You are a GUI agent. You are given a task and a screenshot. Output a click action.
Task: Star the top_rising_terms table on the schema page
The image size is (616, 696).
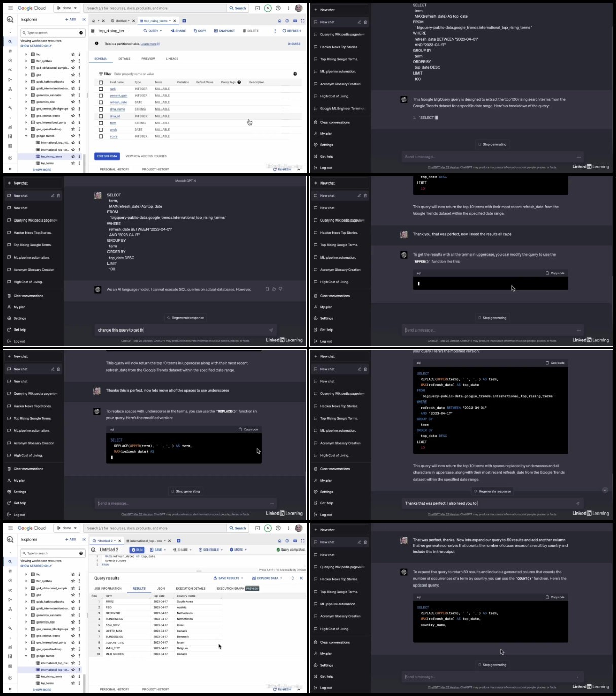pos(73,157)
